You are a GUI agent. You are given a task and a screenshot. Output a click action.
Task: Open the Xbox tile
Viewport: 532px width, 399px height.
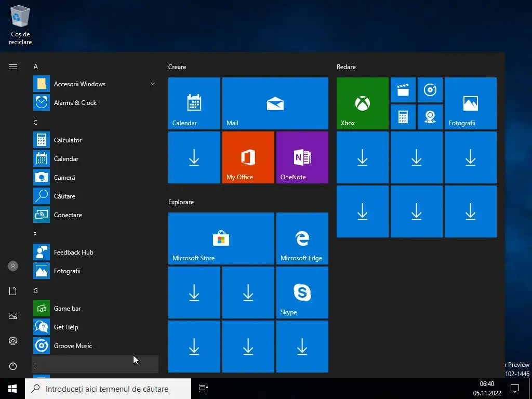click(x=362, y=103)
